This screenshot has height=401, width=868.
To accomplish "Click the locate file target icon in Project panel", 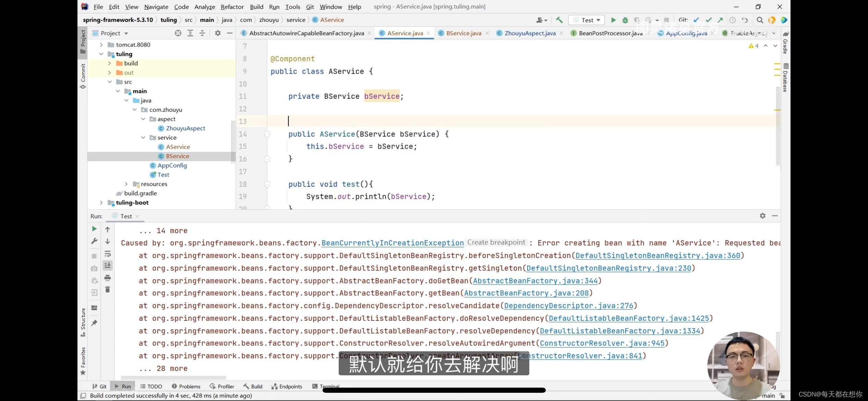I will [x=178, y=33].
